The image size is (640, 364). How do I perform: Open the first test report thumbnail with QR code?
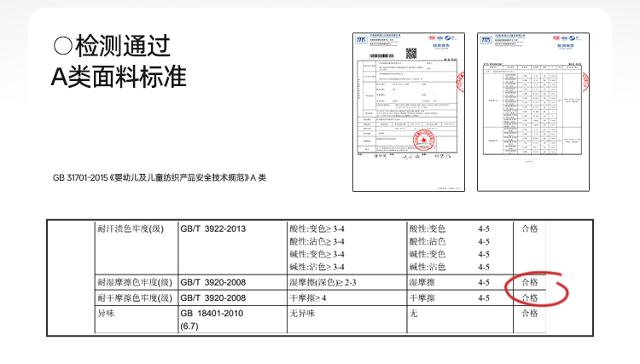point(409,112)
